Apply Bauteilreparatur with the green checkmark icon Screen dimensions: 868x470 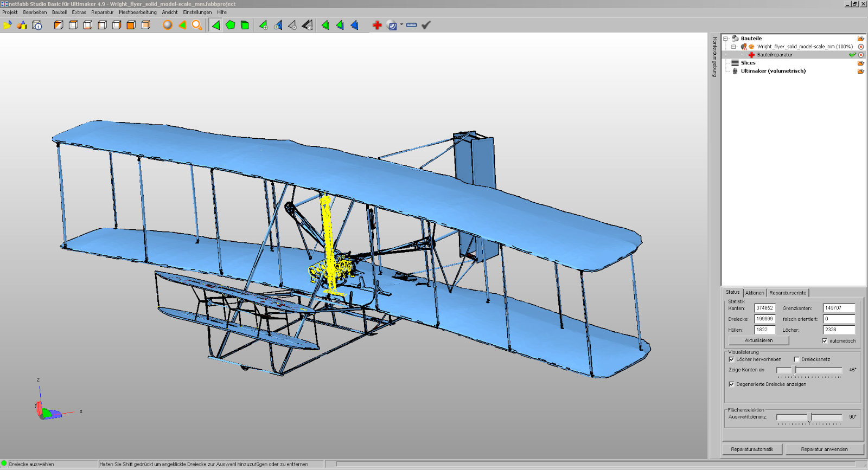[x=852, y=55]
